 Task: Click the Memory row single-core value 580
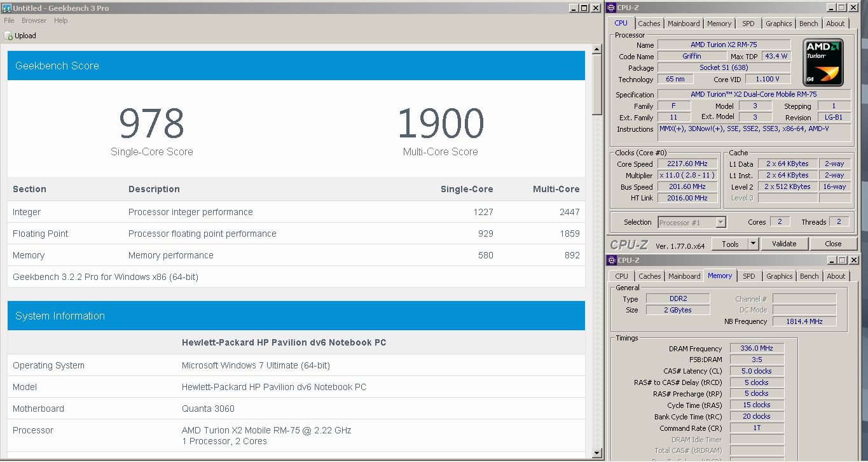(486, 255)
